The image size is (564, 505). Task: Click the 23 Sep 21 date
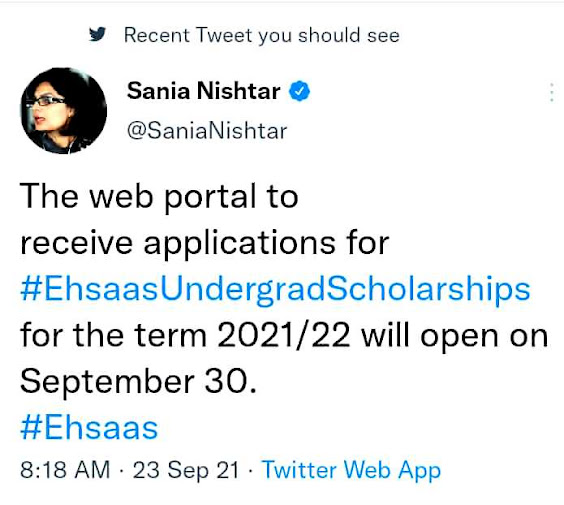[186, 470]
